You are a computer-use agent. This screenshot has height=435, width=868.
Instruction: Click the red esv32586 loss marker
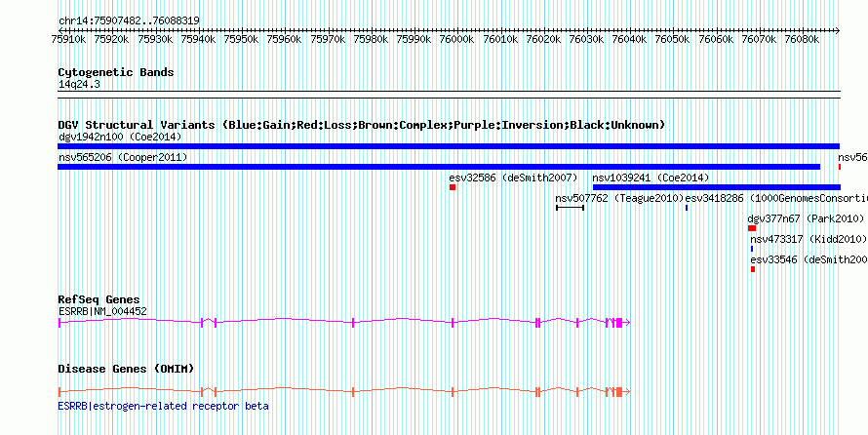(x=453, y=187)
